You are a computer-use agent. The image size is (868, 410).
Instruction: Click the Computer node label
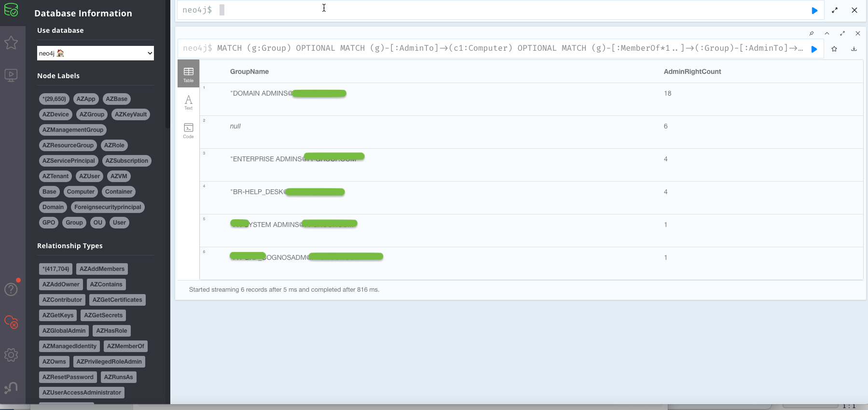pos(81,192)
